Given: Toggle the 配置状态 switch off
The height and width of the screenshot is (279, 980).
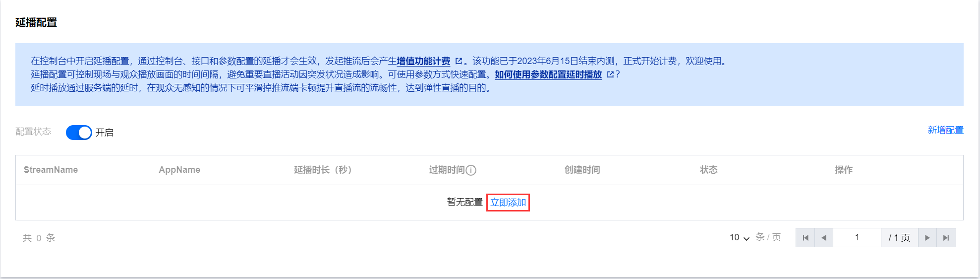Looking at the screenshot, I should coord(79,133).
